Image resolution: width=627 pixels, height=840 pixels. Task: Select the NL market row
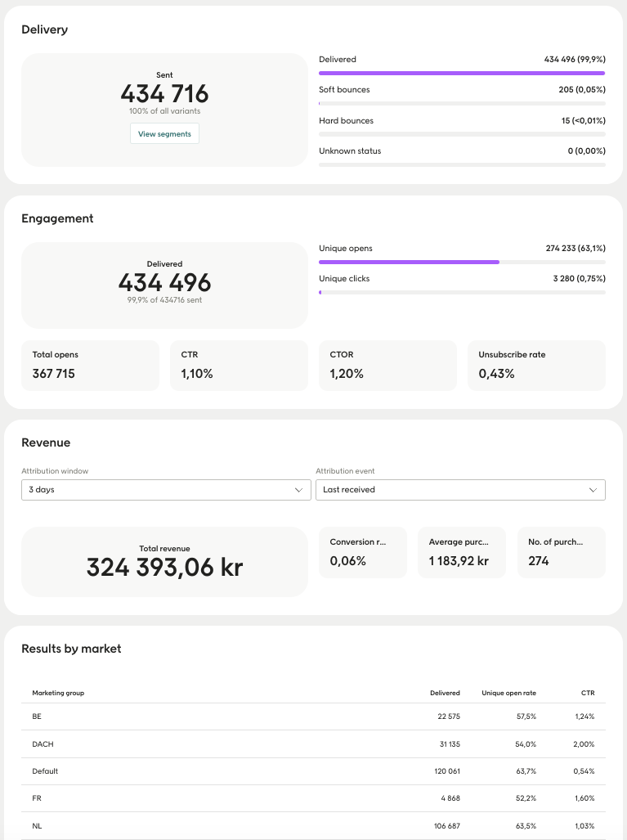(313, 826)
